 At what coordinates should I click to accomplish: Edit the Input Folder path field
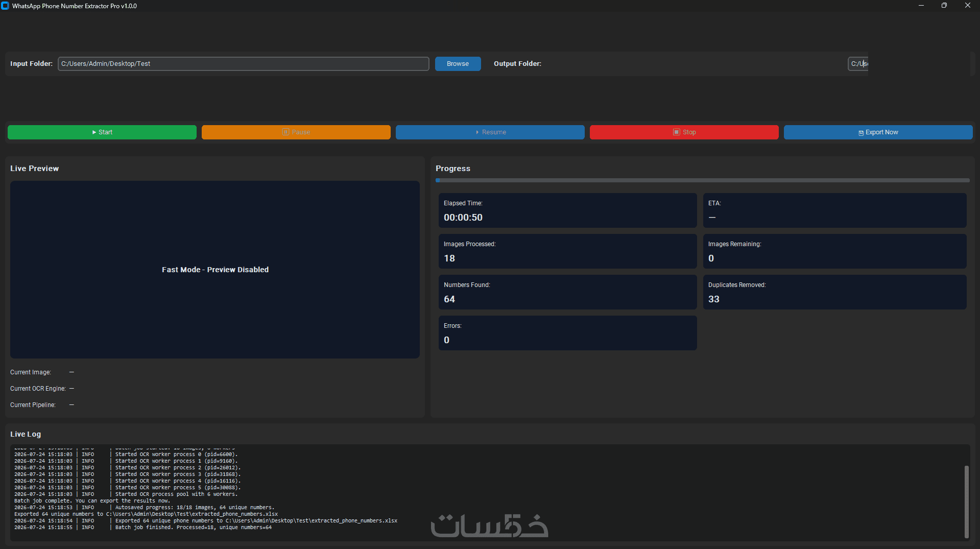pyautogui.click(x=244, y=64)
